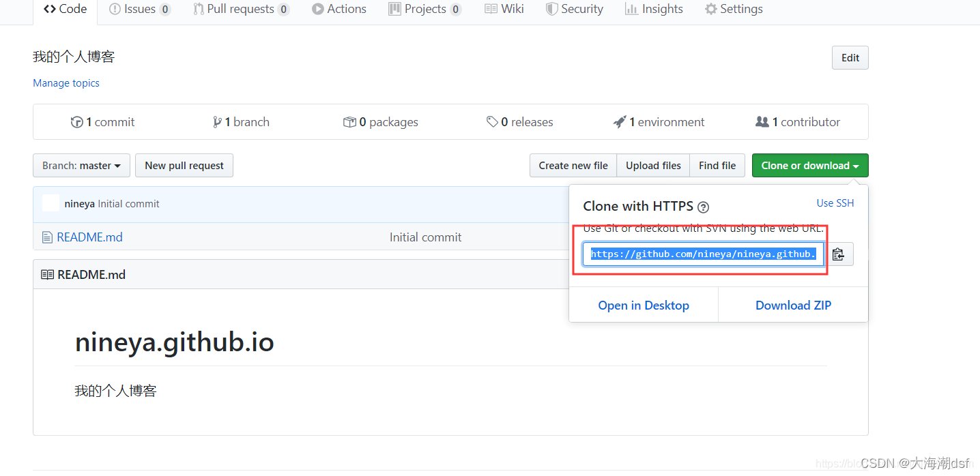
Task: Click the Create new file button
Action: [573, 166]
